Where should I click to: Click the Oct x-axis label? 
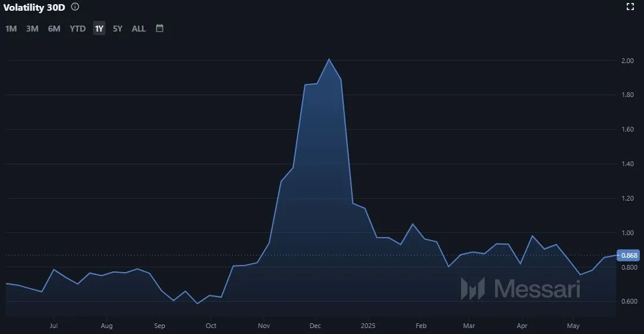point(211,326)
